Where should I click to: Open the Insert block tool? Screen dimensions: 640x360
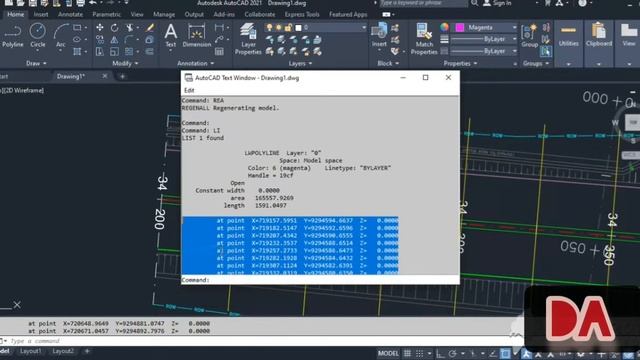[x=379, y=36]
